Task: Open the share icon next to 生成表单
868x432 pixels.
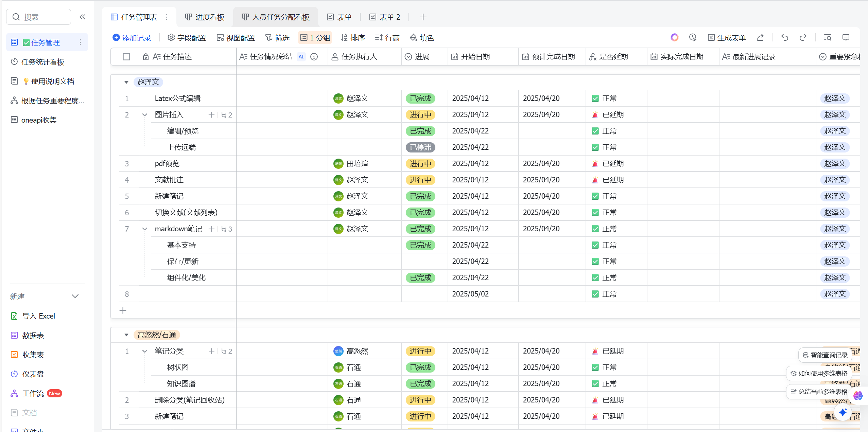Action: coord(761,38)
